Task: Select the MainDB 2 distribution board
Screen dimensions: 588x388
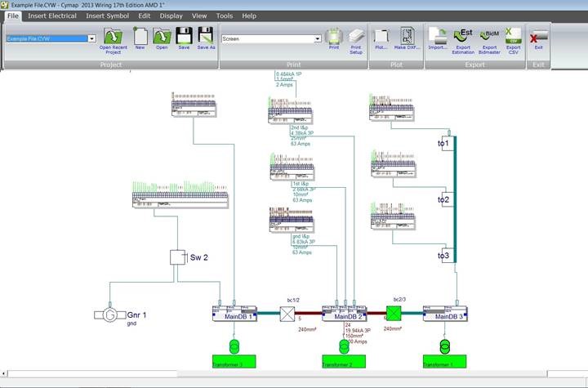Action: pyautogui.click(x=345, y=314)
